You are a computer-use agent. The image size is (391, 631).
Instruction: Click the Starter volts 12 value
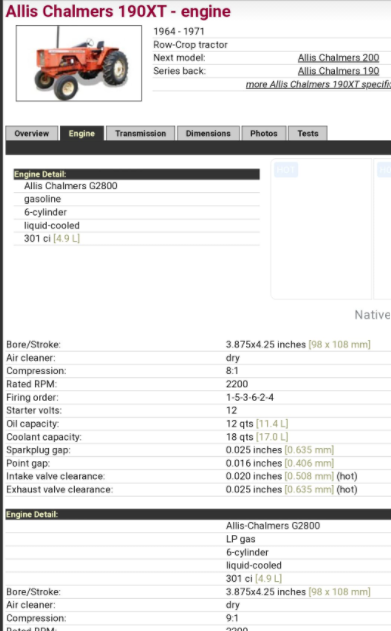click(231, 410)
